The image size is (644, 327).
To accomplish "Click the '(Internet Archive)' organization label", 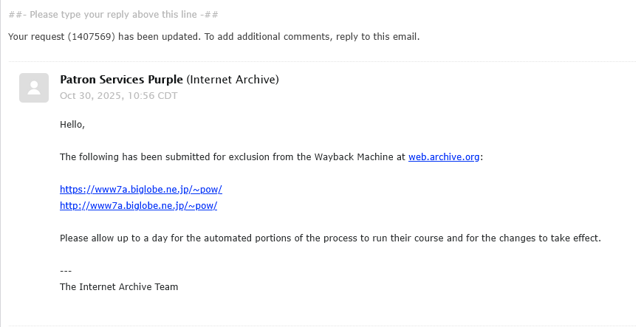I will point(233,80).
